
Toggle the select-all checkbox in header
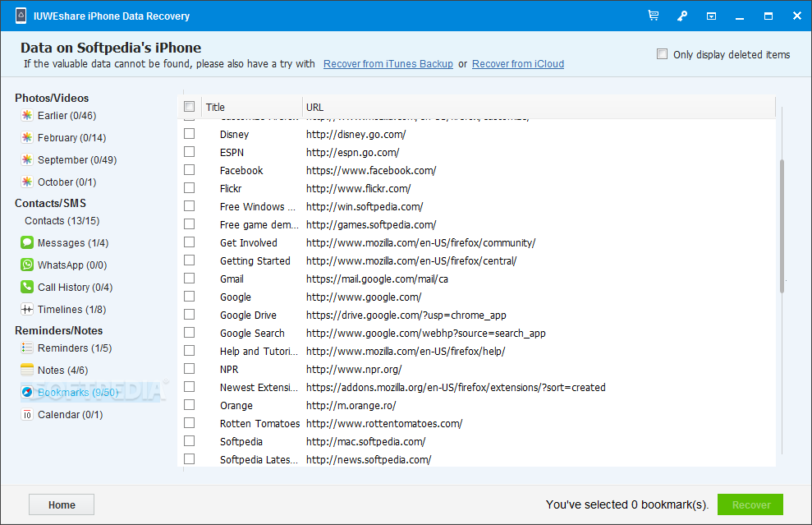click(190, 107)
